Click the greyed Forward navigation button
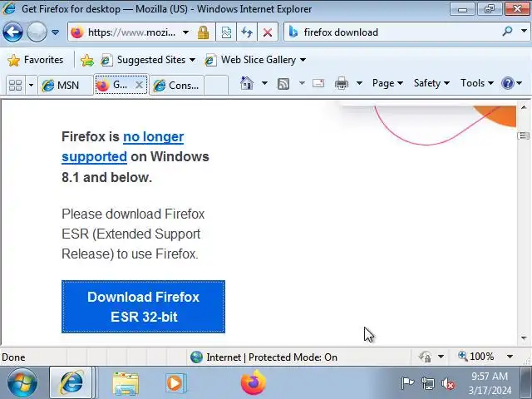 37,32
